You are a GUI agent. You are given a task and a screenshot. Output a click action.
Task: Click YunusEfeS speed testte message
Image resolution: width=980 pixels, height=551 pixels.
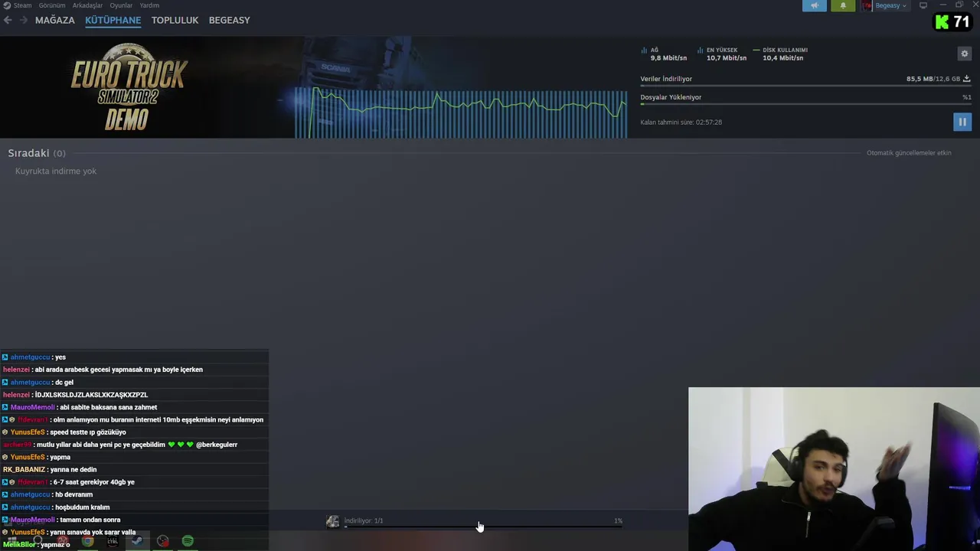tap(64, 432)
